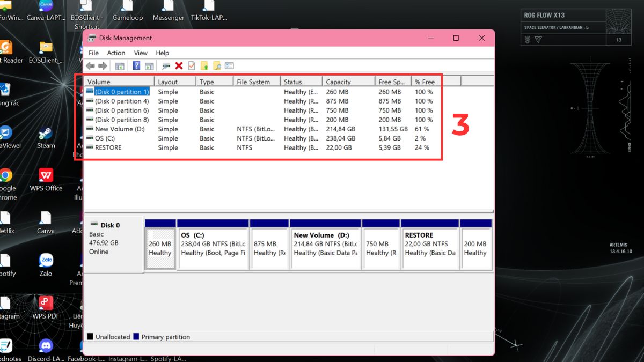Click the red X Delete icon
Image resolution: width=644 pixels, height=362 pixels.
click(179, 66)
